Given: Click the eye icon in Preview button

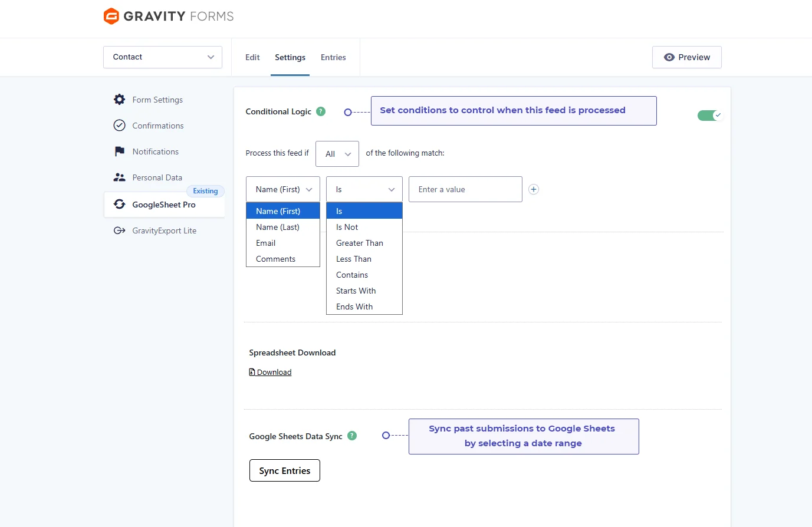Looking at the screenshot, I should click(x=669, y=57).
